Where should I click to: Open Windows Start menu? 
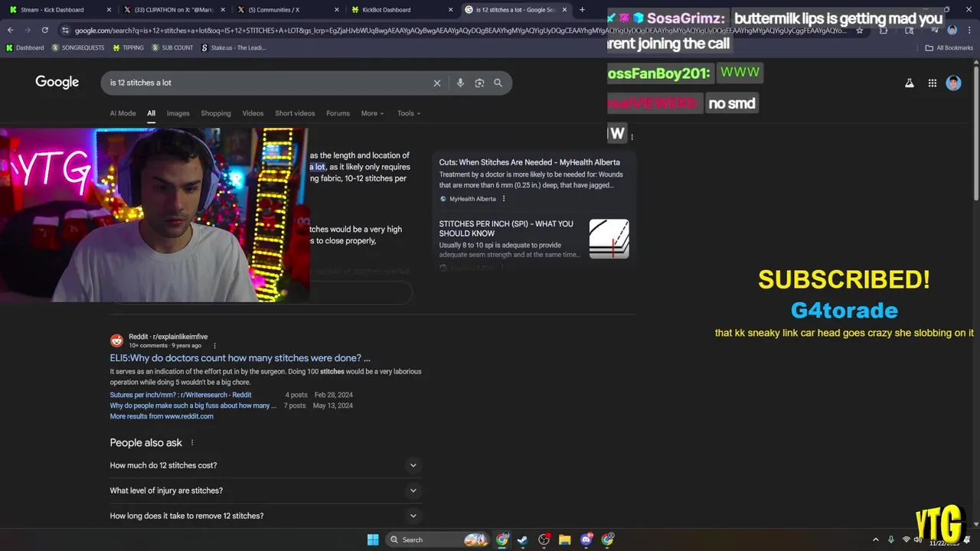[373, 540]
